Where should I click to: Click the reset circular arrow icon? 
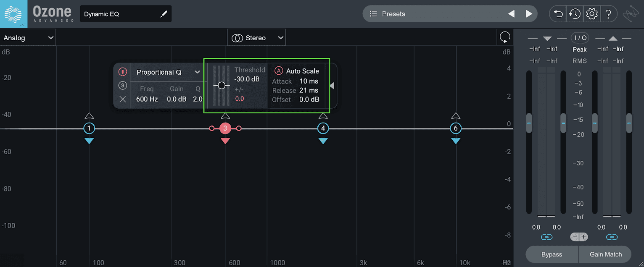click(504, 37)
